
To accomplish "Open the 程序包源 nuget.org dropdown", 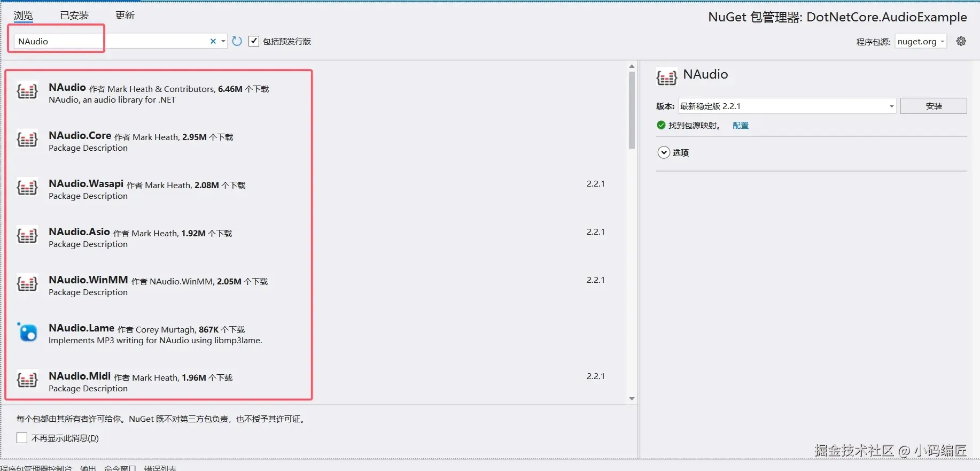I will click(921, 41).
